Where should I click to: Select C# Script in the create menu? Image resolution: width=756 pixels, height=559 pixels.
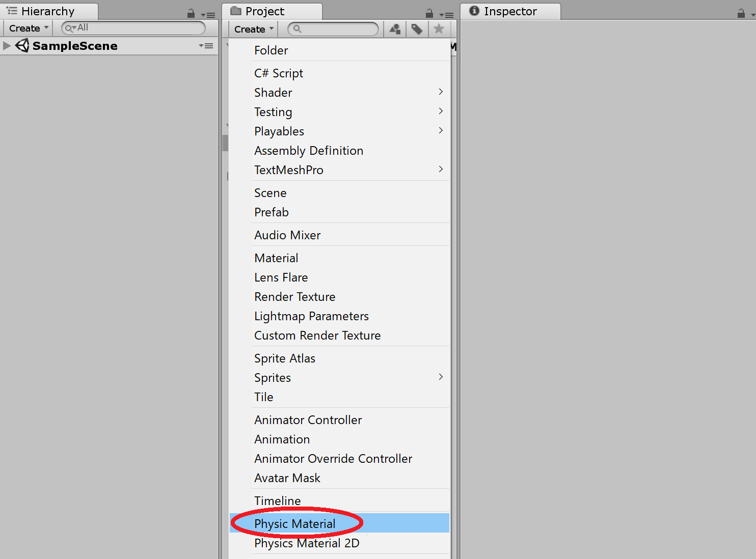click(279, 73)
